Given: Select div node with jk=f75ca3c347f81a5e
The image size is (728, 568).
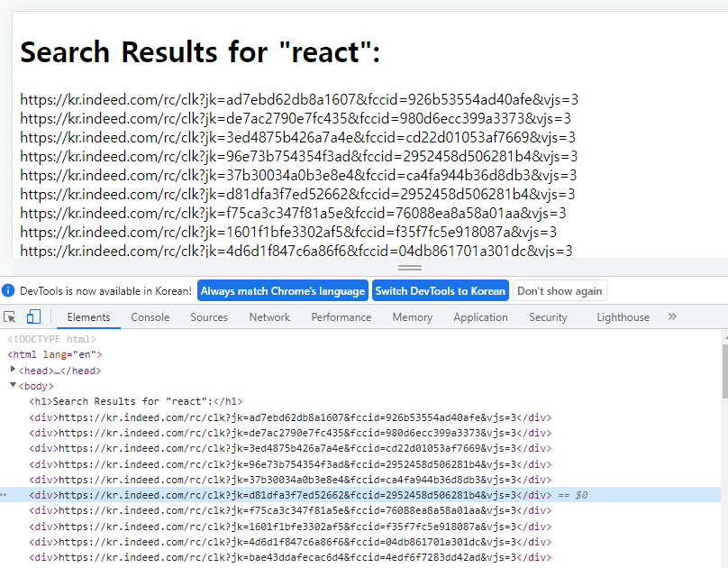Looking at the screenshot, I should pos(290,510).
